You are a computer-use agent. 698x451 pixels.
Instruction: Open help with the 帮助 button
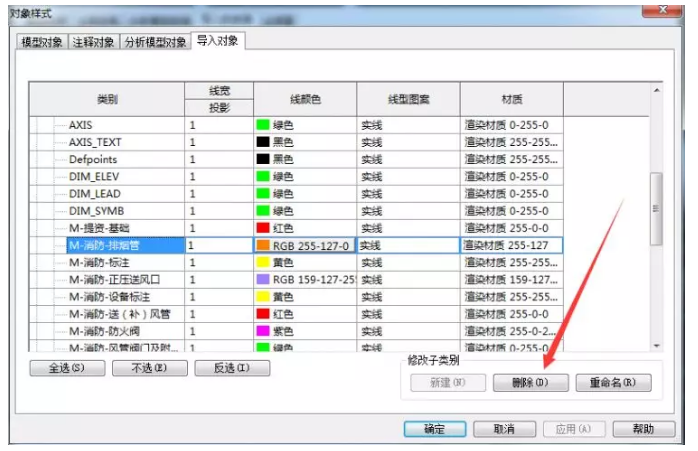tap(644, 429)
